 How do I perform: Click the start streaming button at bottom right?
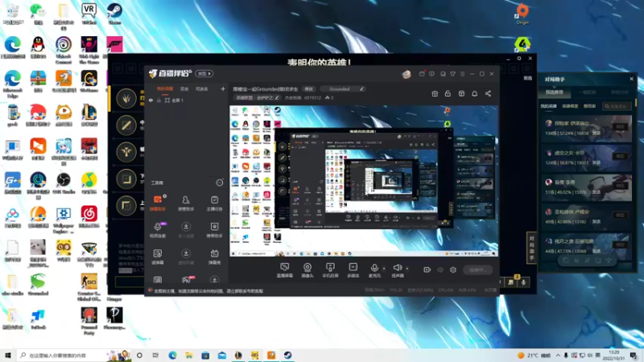[477, 269]
